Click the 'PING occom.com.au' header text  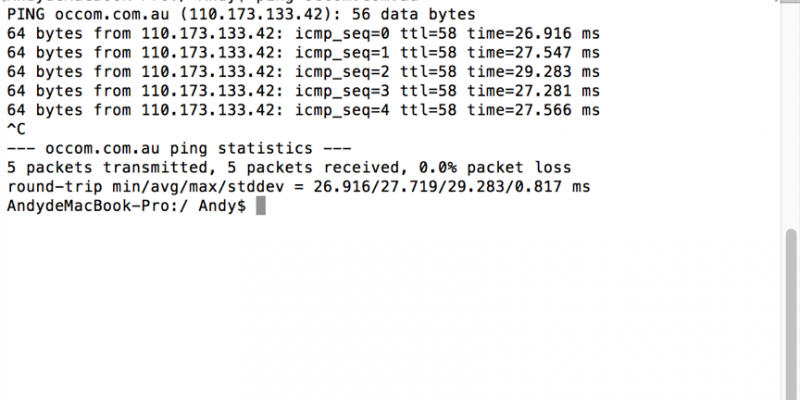pos(88,14)
